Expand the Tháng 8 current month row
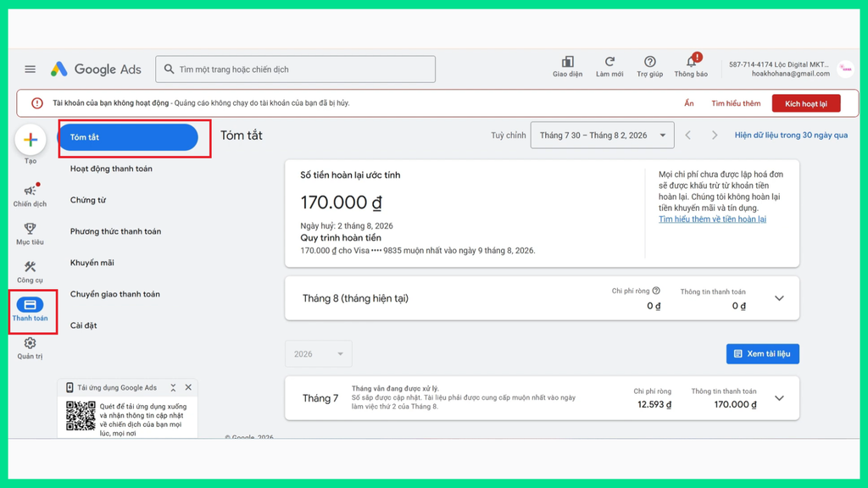The image size is (868, 488). (x=780, y=298)
